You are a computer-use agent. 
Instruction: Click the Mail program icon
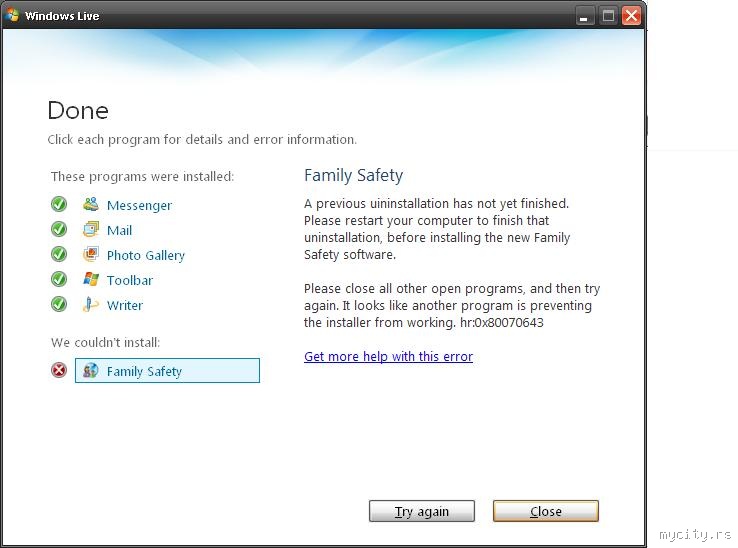[x=91, y=229]
